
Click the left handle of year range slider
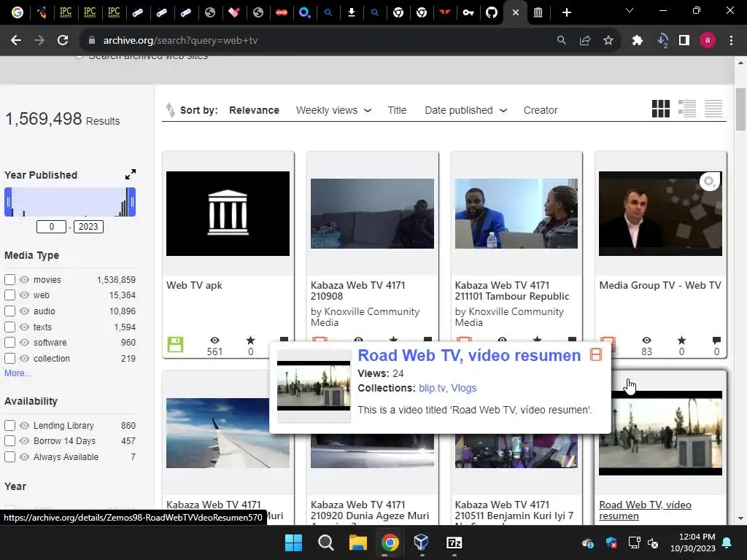[8, 202]
